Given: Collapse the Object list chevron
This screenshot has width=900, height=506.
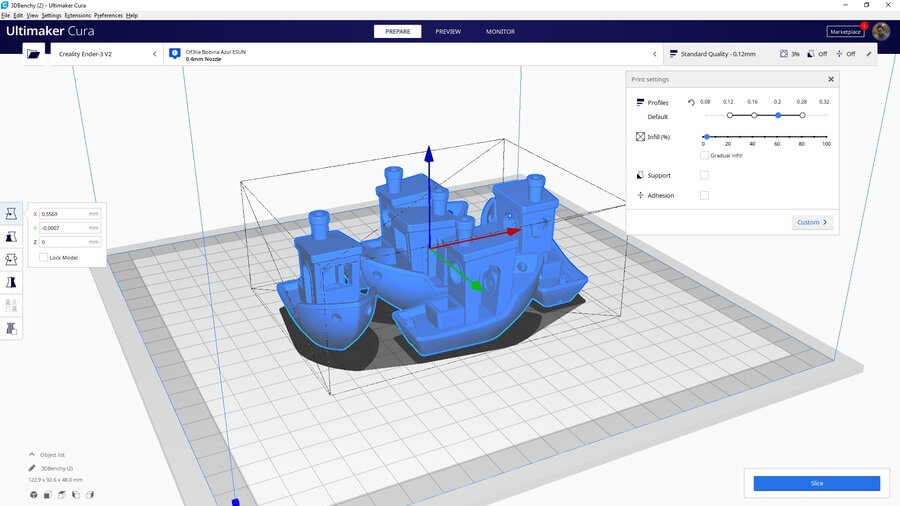Looking at the screenshot, I should (x=32, y=454).
